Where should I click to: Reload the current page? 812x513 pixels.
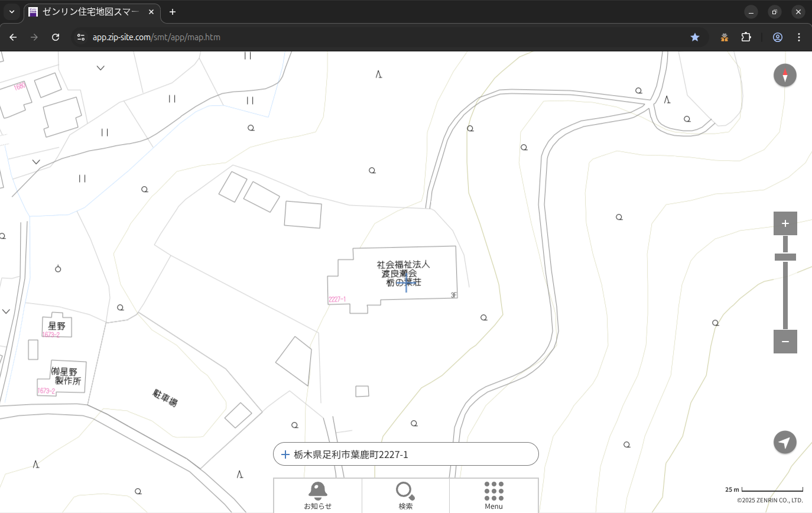click(x=56, y=37)
